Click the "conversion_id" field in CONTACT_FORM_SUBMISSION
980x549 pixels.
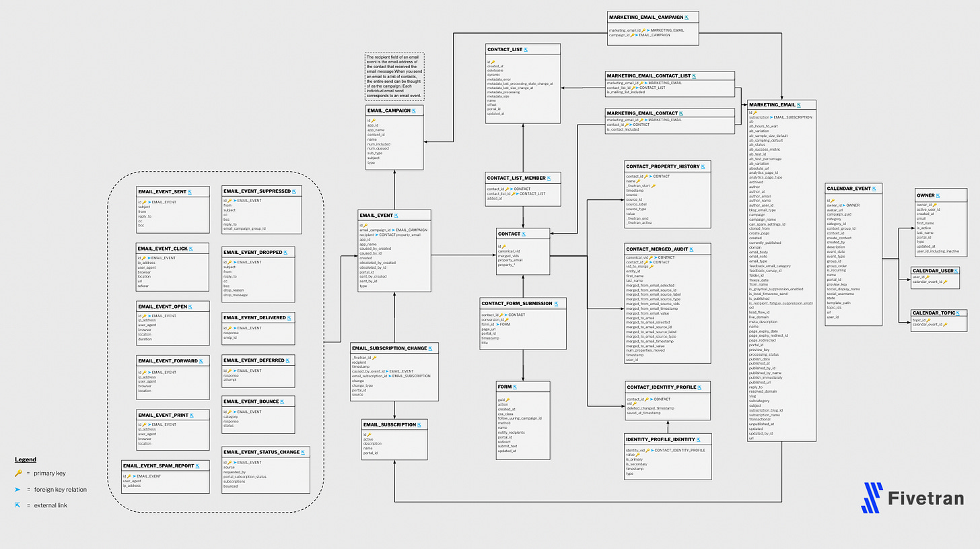pos(495,320)
